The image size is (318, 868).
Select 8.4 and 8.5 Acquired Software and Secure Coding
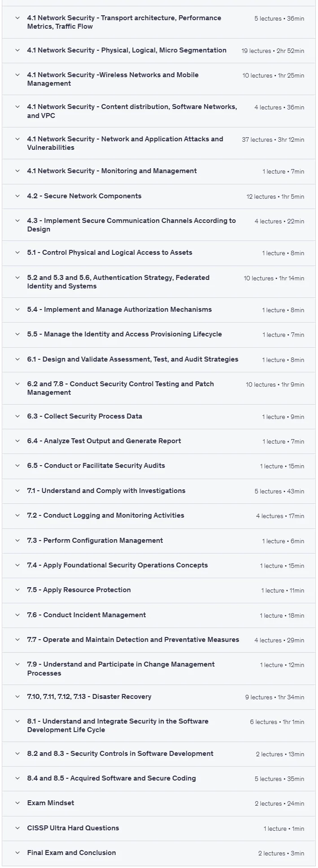(112, 778)
